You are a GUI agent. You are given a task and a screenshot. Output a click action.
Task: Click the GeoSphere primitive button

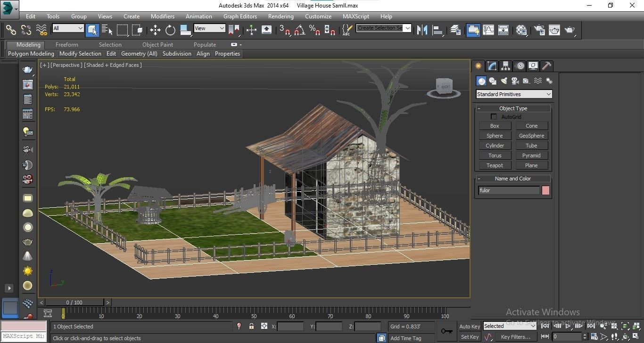[531, 136]
